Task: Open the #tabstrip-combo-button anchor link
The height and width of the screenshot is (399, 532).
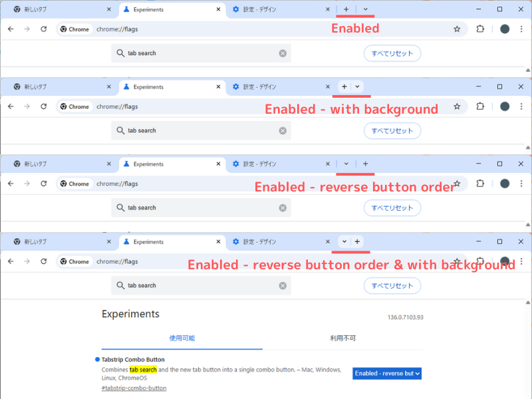Action: point(134,388)
